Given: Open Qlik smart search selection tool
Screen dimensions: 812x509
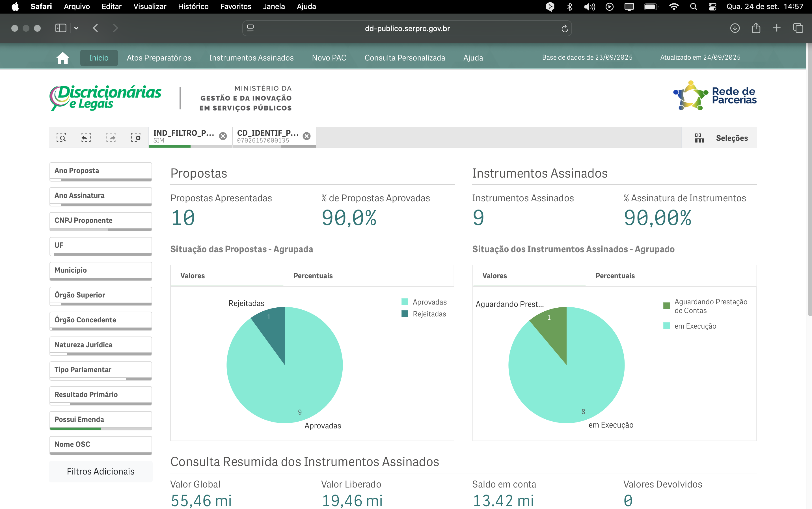Looking at the screenshot, I should coord(61,137).
